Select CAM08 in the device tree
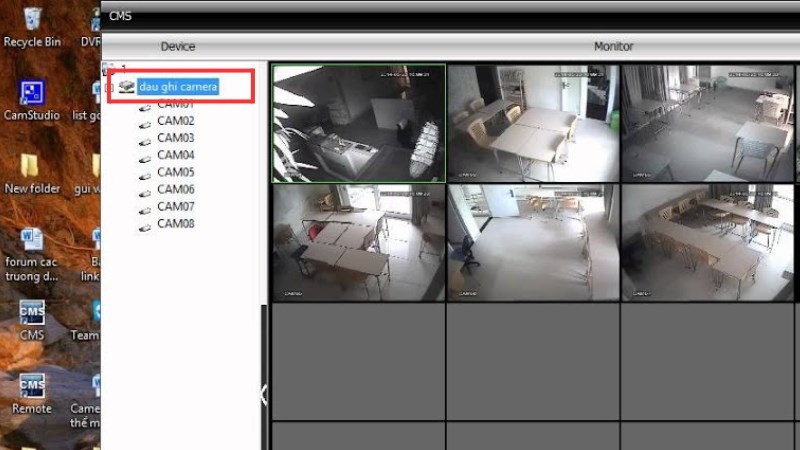Screen dimensions: 800x450 [176, 223]
